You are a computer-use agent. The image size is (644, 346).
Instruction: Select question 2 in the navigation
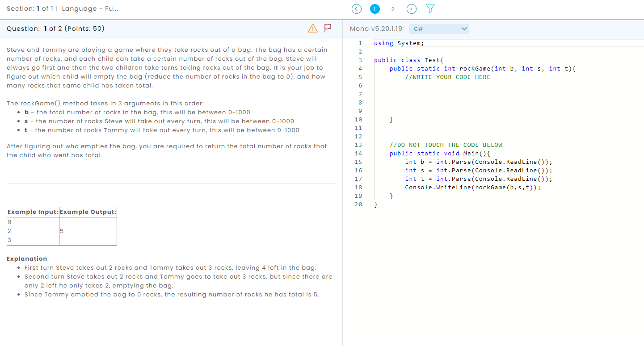tap(393, 8)
